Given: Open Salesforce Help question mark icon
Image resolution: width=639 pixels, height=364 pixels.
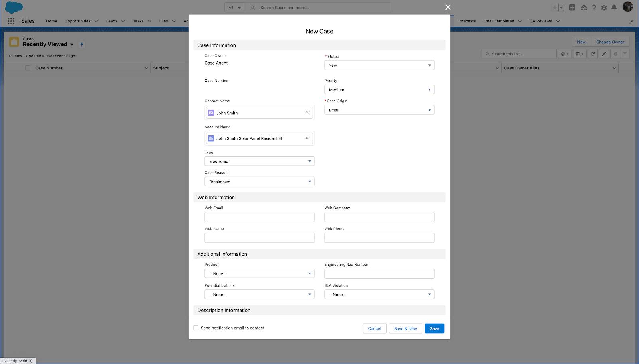Looking at the screenshot, I should pyautogui.click(x=594, y=7).
